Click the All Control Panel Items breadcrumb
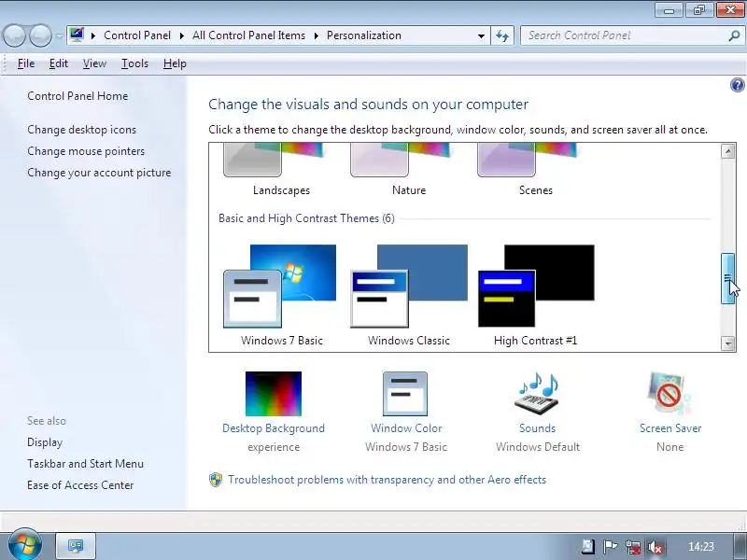747x560 pixels. pyautogui.click(x=248, y=35)
